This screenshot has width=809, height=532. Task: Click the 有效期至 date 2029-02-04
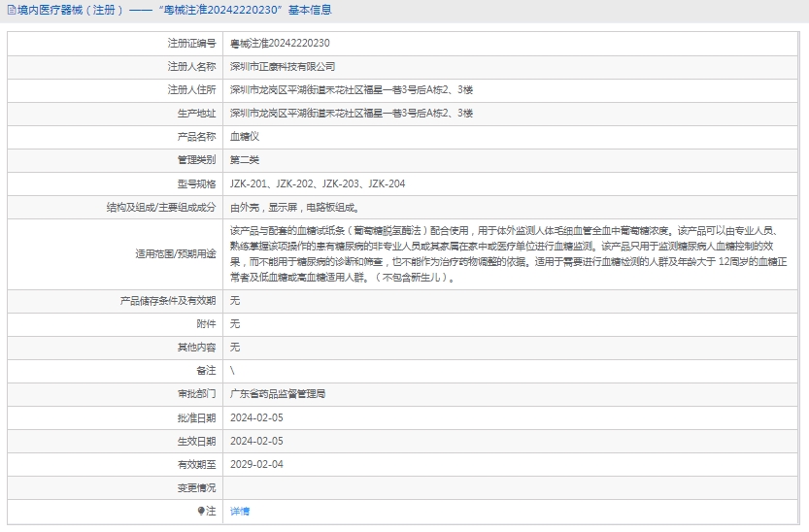(x=256, y=464)
